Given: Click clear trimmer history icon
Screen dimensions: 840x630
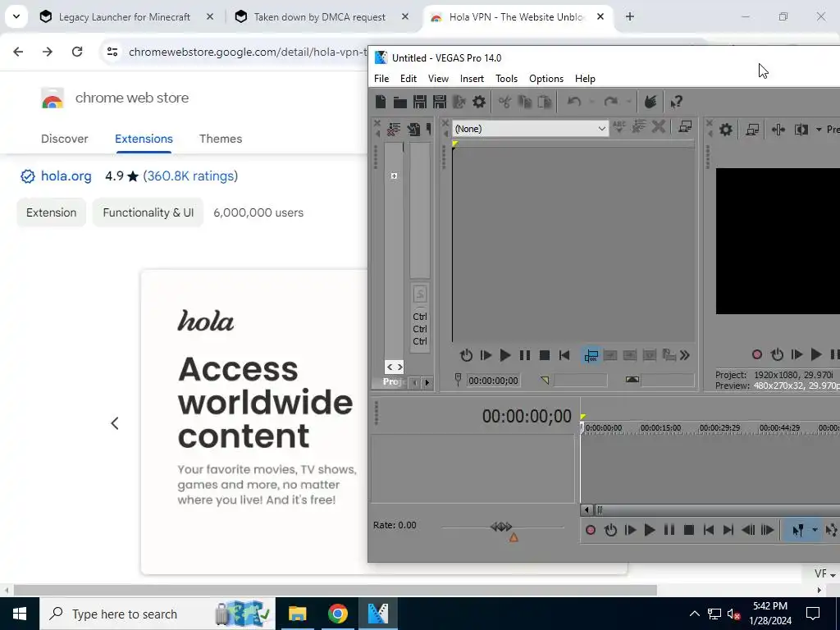Looking at the screenshot, I should click(x=638, y=127).
